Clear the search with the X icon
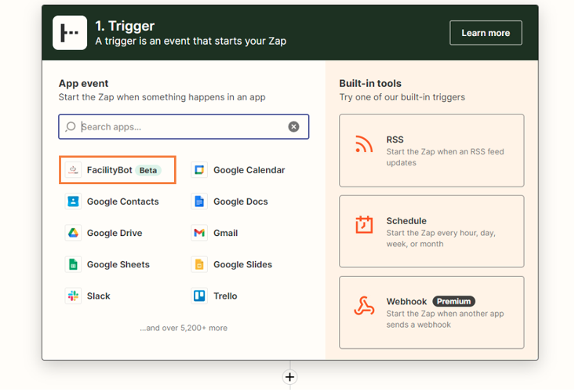The image size is (575, 392). (x=293, y=127)
